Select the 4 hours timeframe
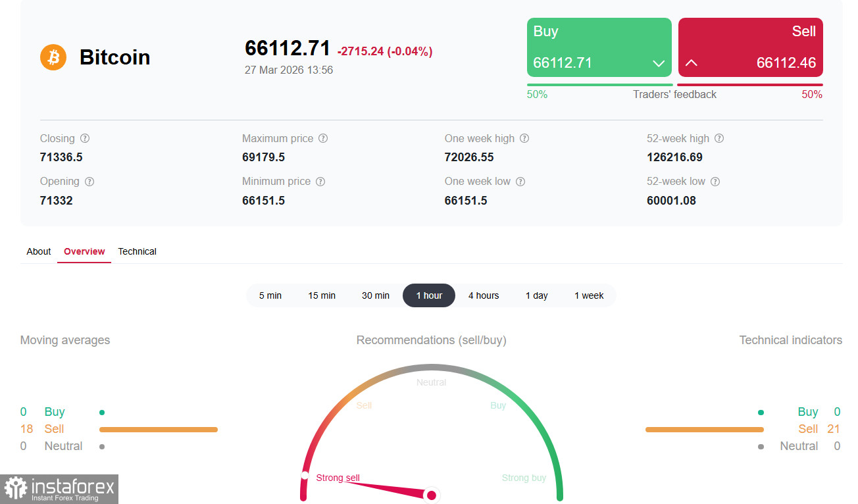 coord(484,295)
